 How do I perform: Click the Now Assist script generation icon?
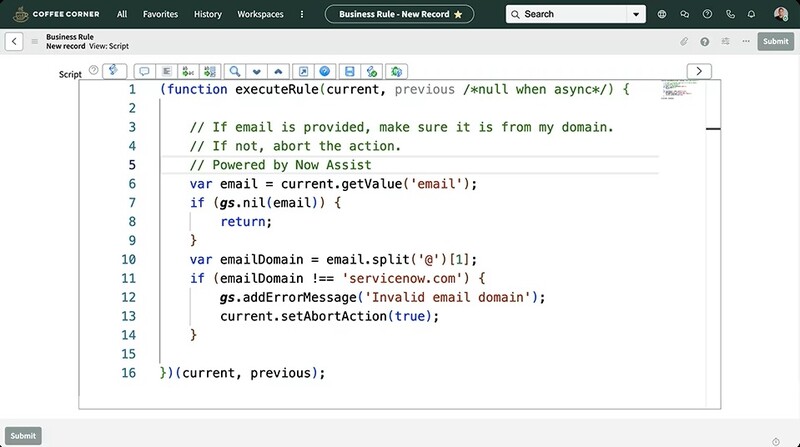pos(117,71)
